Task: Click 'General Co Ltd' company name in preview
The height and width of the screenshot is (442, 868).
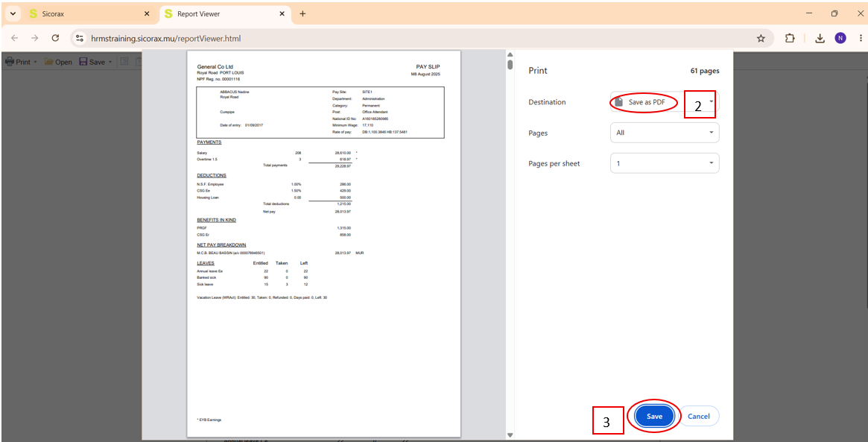Action: click(215, 66)
